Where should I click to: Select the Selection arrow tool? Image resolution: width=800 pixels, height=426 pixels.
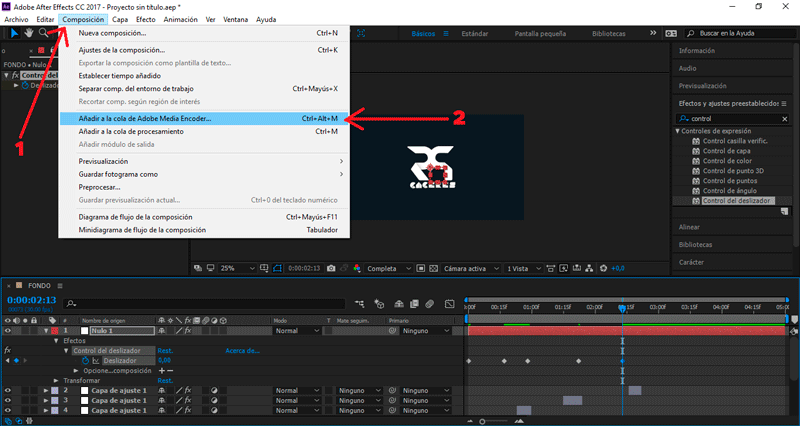click(x=15, y=33)
